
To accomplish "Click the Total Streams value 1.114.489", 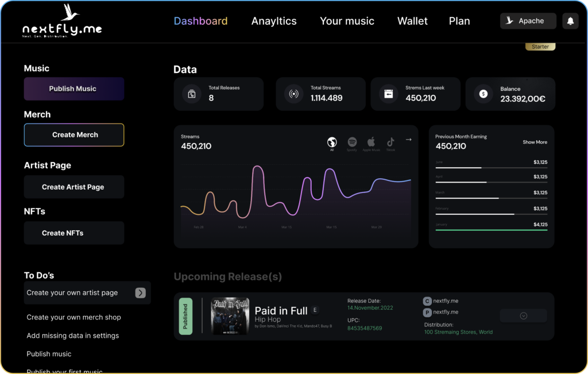I will pos(326,98).
